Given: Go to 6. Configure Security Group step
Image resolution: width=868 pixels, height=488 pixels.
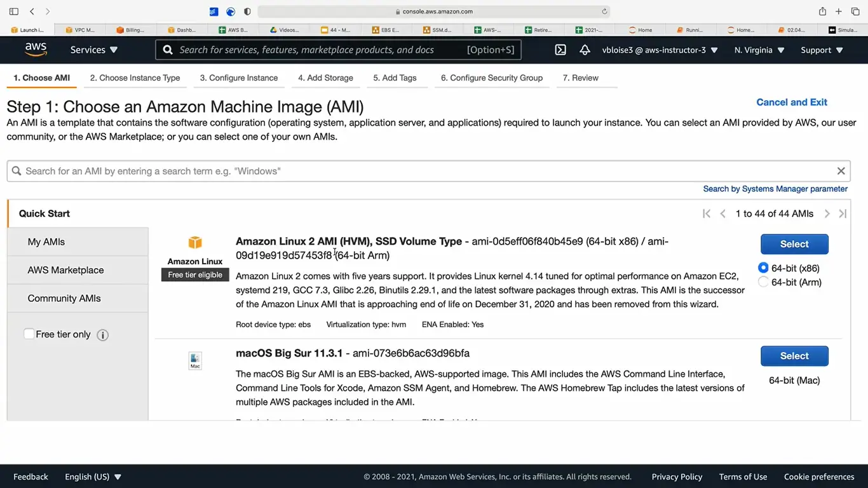Looking at the screenshot, I should click(x=492, y=78).
